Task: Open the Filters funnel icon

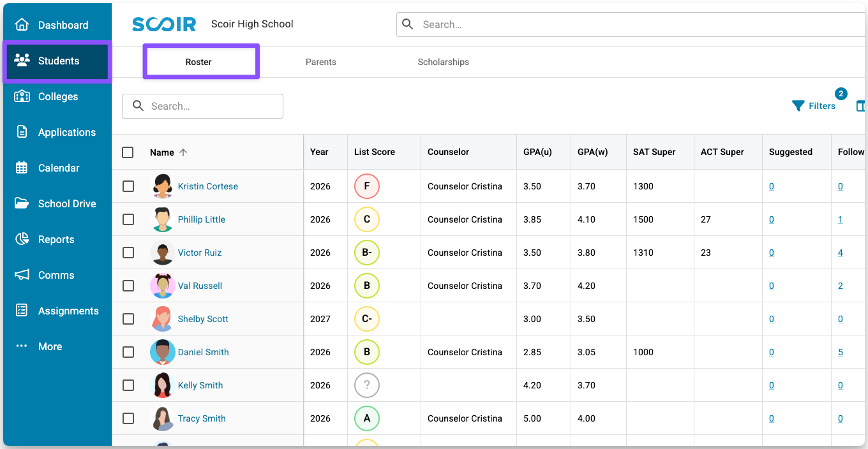Action: click(x=798, y=106)
